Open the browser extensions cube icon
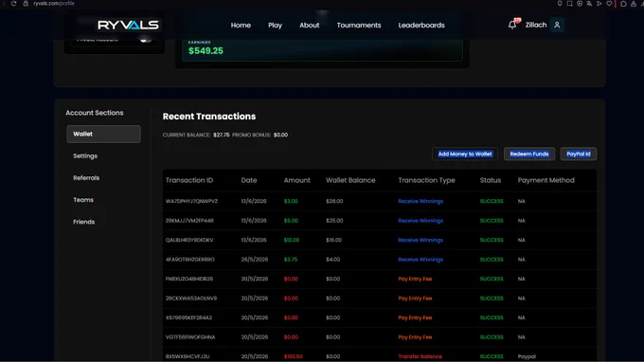 tap(623, 3)
